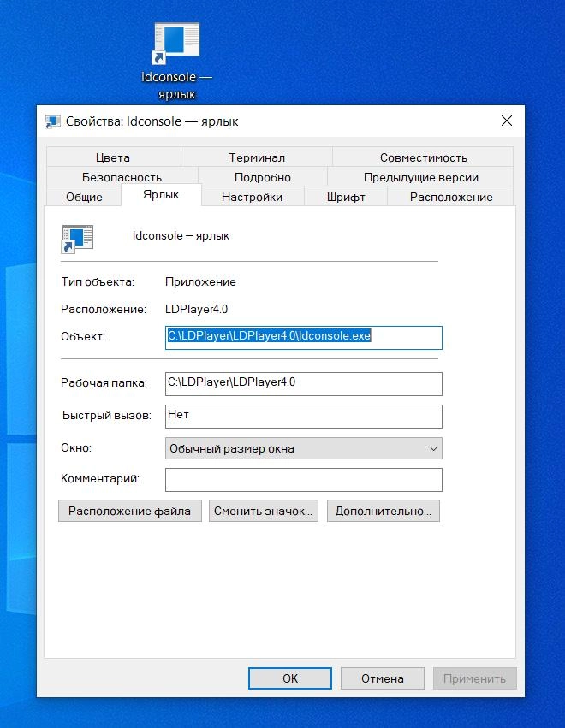This screenshot has width=565, height=728.
Task: Click the 'Комментарий:' label
Action: [x=100, y=479]
